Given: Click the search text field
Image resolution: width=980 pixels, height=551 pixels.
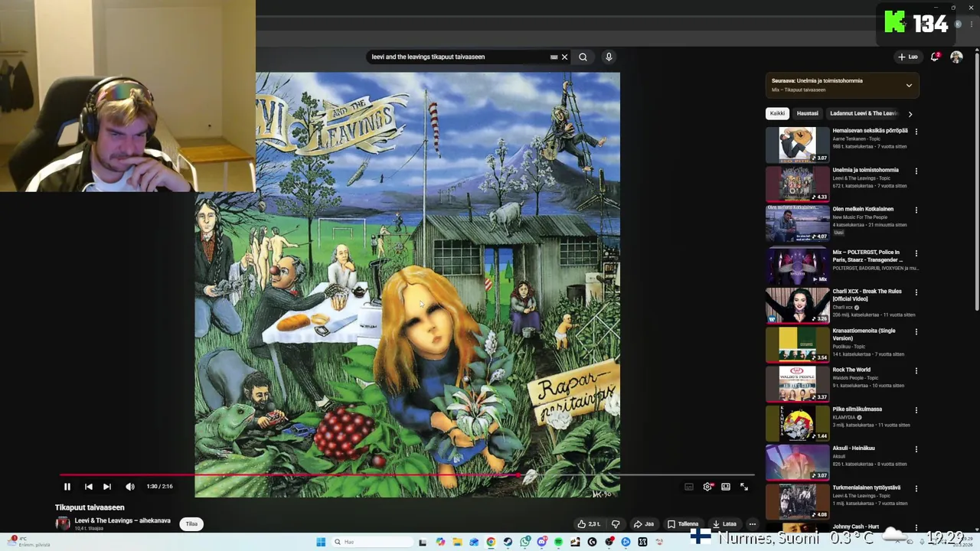Looking at the screenshot, I should coord(458,57).
